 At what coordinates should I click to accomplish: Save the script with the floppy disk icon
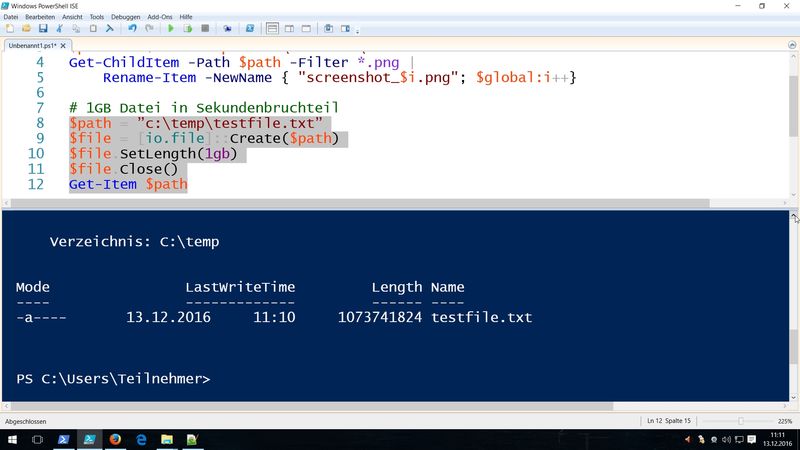43,29
